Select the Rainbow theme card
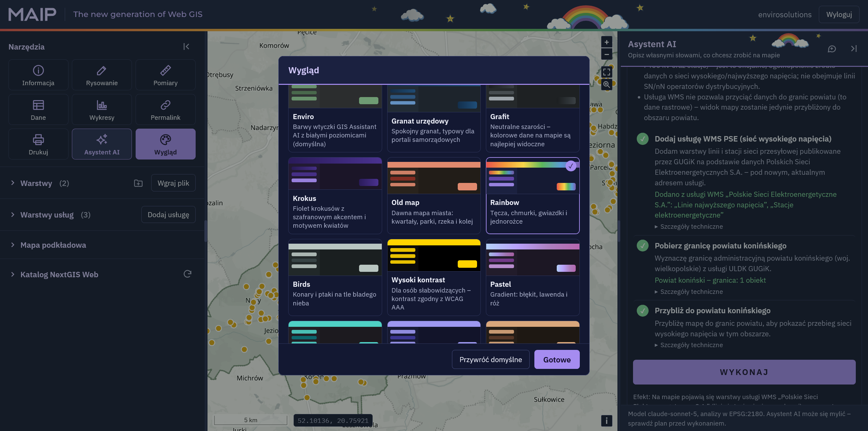 pos(533,195)
